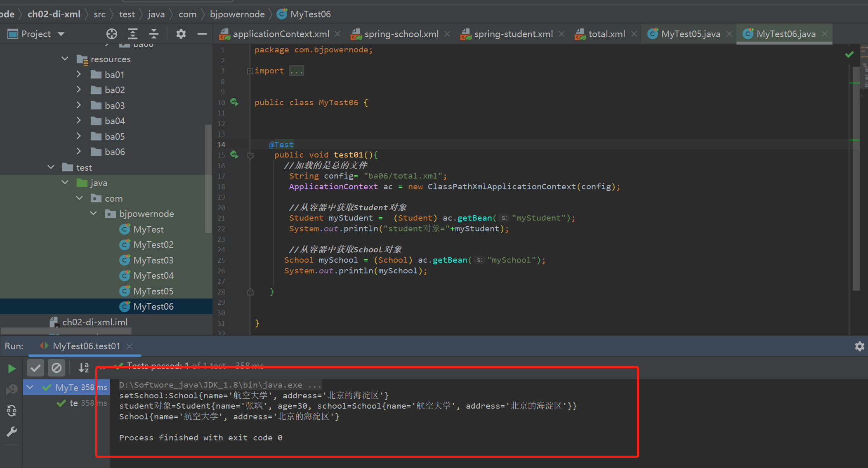Toggle show ignored tests button
The width and height of the screenshot is (868, 468).
57,367
